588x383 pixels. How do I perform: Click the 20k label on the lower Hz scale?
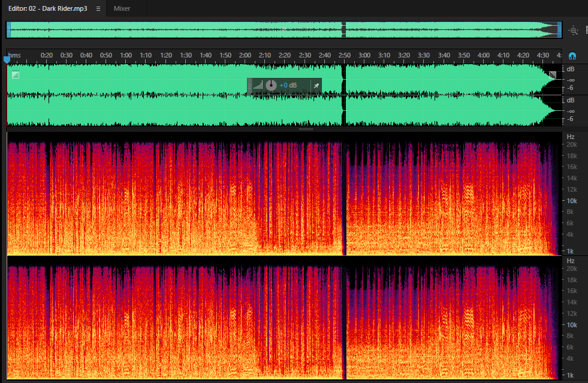[572, 269]
